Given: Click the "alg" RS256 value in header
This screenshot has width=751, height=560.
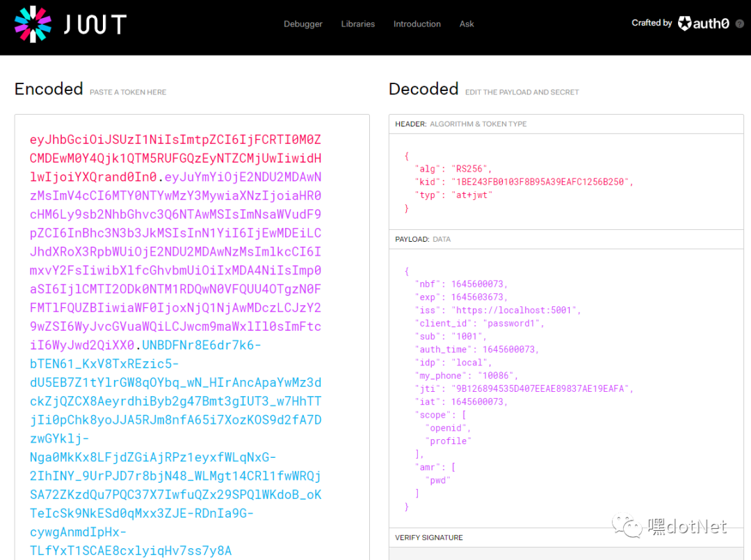Looking at the screenshot, I should 472,169.
